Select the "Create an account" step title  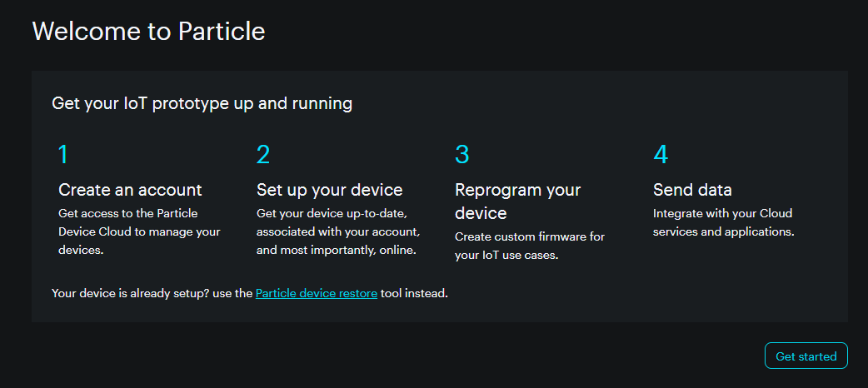(130, 190)
